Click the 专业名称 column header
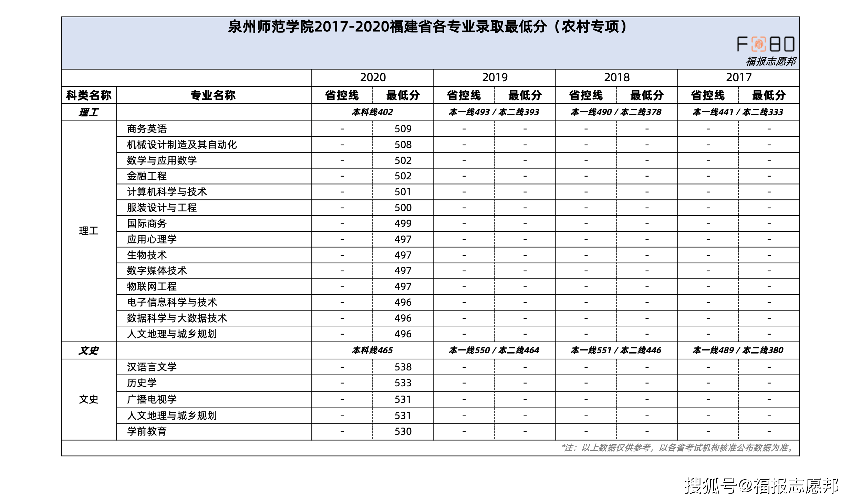 pos(213,95)
